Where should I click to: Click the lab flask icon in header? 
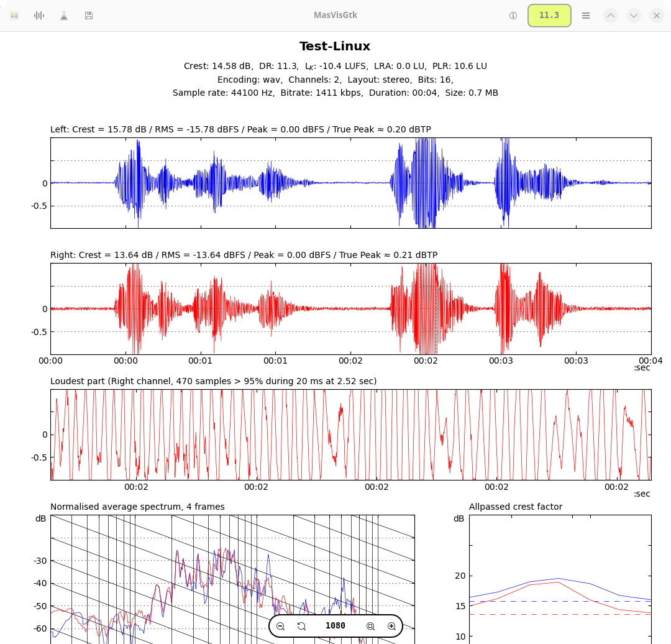click(x=64, y=16)
